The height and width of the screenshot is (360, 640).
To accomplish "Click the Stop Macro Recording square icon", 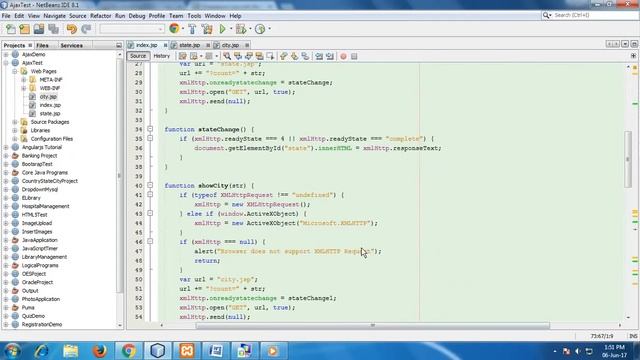I will (354, 56).
